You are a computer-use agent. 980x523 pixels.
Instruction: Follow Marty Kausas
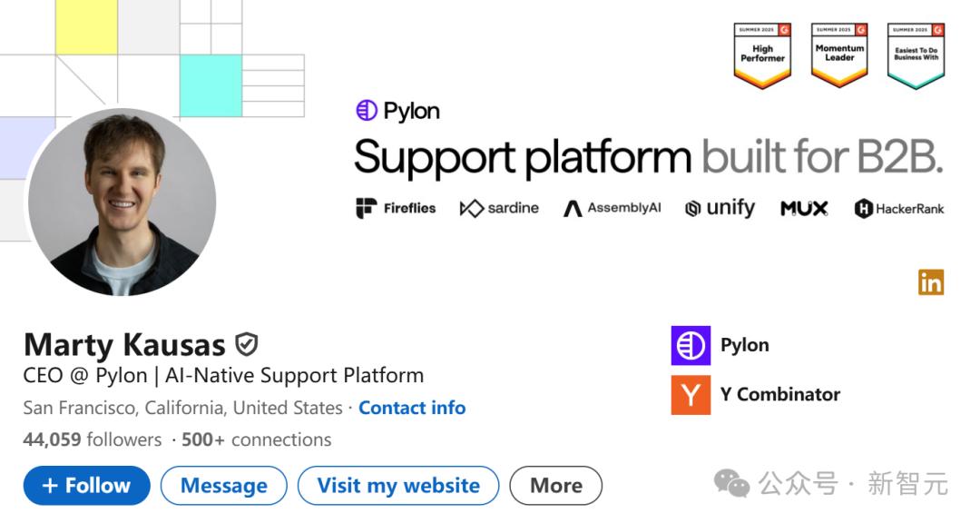[87, 486]
